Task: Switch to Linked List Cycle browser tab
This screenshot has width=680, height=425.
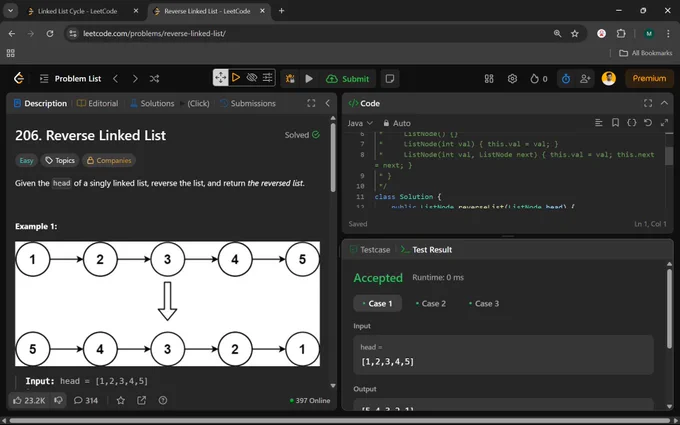Action: coord(77,11)
